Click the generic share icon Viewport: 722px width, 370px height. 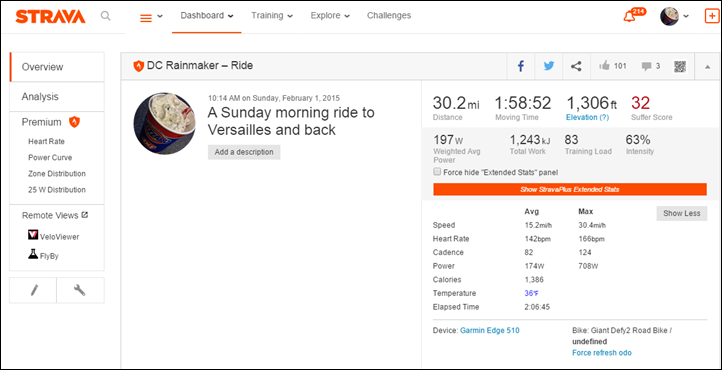tap(576, 66)
